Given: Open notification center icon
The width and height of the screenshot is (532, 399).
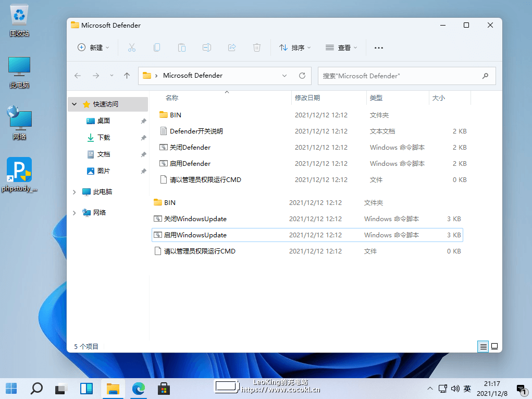Looking at the screenshot, I should 522,389.
